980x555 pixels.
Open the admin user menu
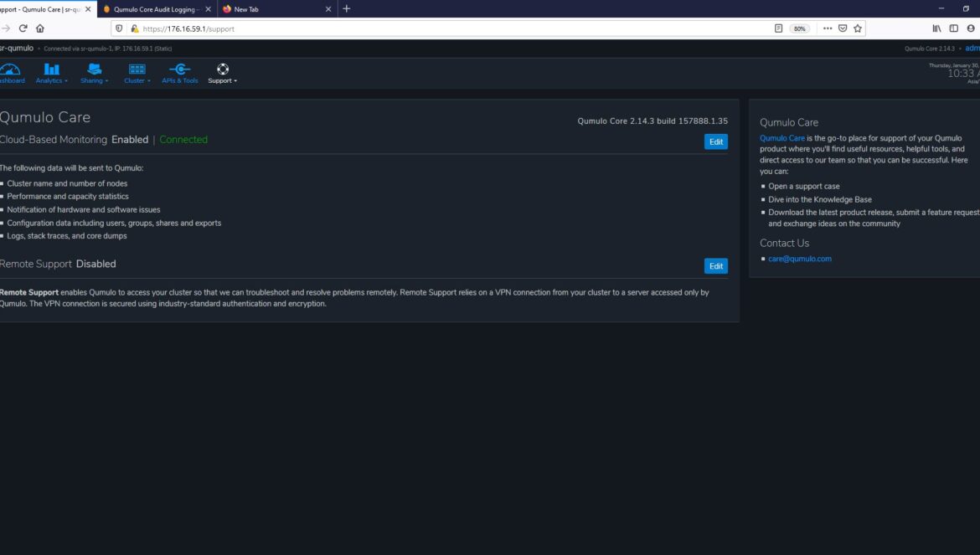(972, 48)
